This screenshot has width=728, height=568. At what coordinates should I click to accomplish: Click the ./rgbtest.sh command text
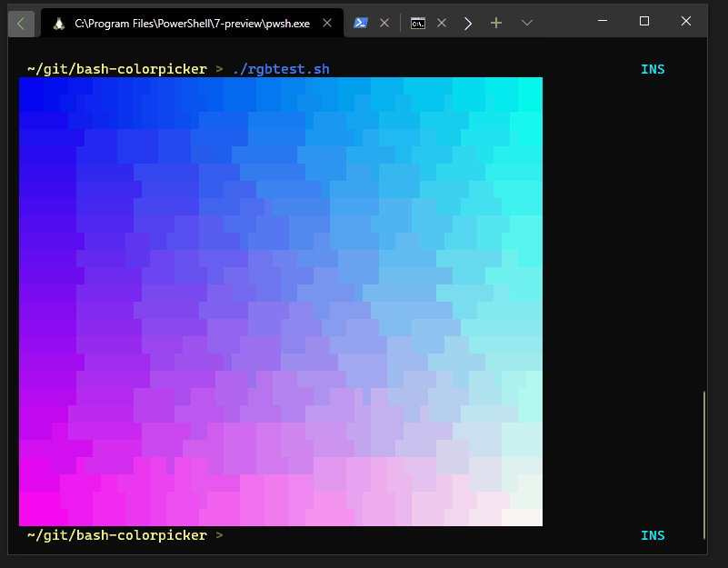click(281, 68)
